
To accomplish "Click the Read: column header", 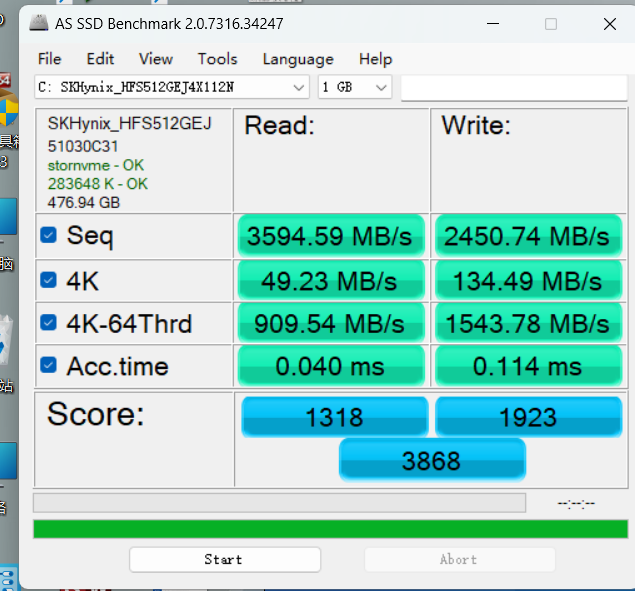I will click(x=279, y=125).
